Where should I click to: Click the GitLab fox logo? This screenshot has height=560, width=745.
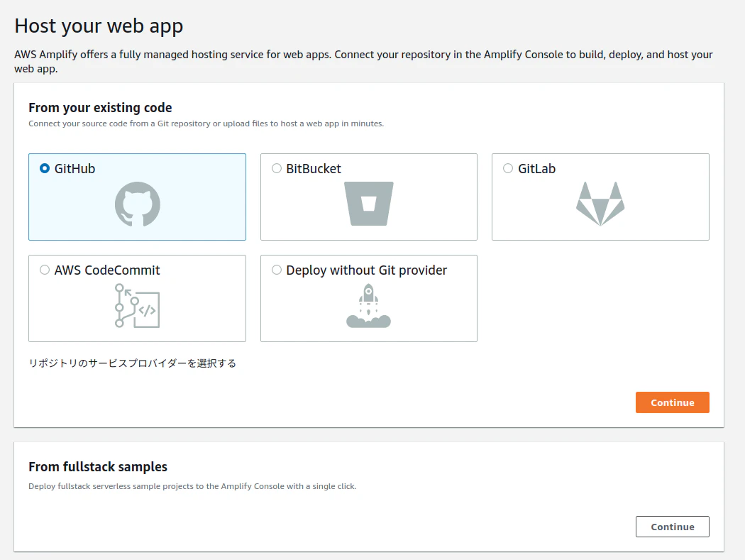tap(600, 204)
